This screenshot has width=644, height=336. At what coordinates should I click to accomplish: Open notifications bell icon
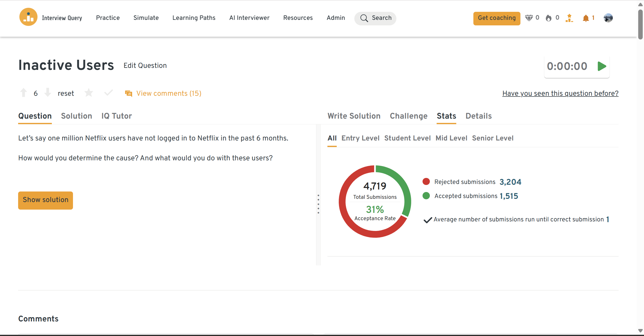click(586, 18)
